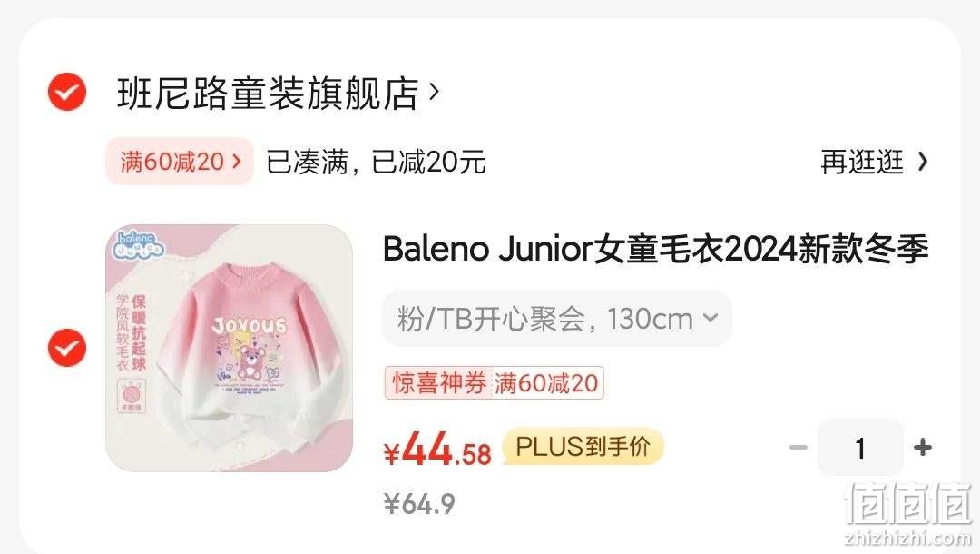Tap the PLUS到手价 badge
980x554 pixels.
[583, 447]
